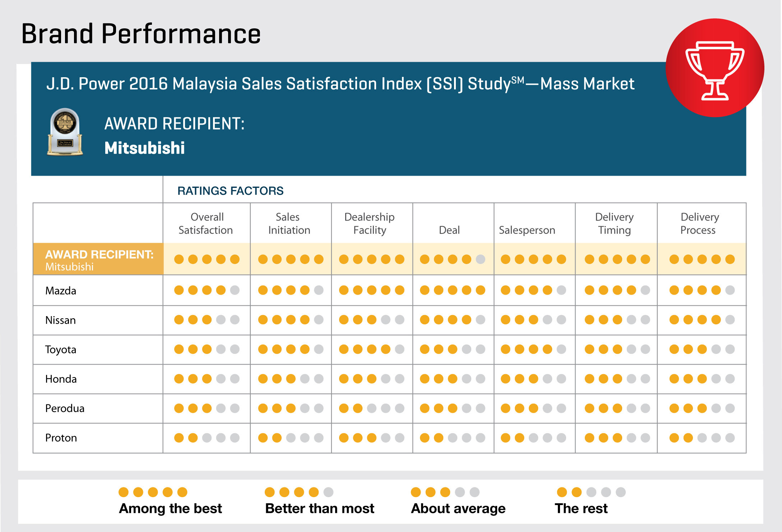The width and height of the screenshot is (782, 532).
Task: Select the Overall Satisfaction column header
Action: pyautogui.click(x=206, y=223)
